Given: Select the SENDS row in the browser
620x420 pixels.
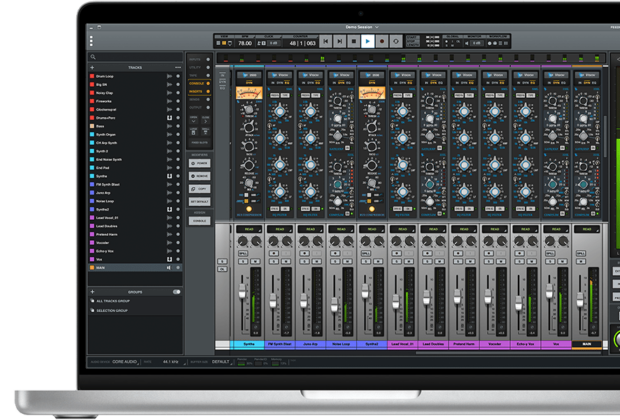Looking at the screenshot, I should point(199,99).
